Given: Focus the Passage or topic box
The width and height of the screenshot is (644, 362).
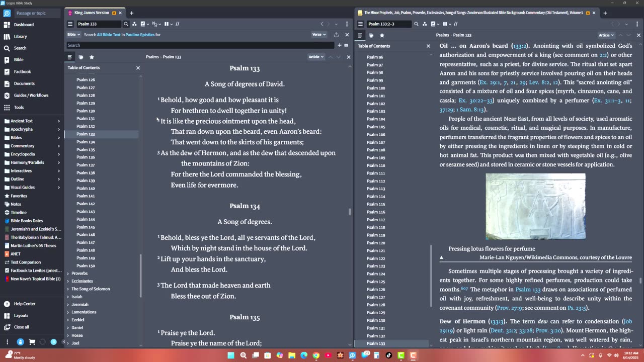Looking at the screenshot, I should point(37,13).
